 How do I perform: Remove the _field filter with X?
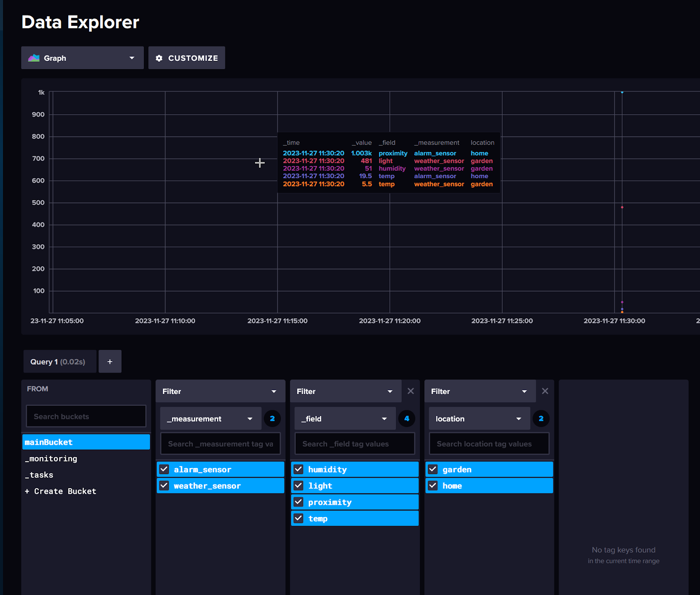click(x=410, y=391)
